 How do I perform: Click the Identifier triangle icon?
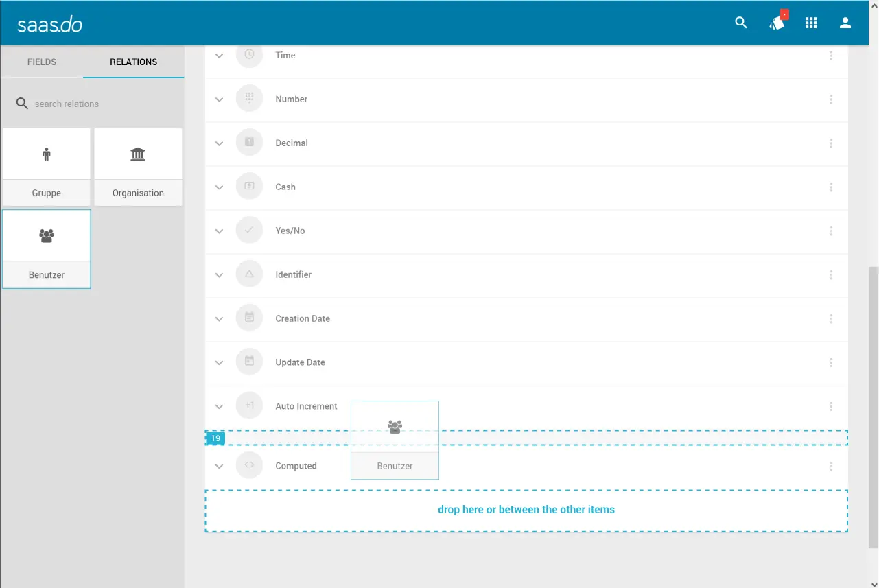(249, 274)
